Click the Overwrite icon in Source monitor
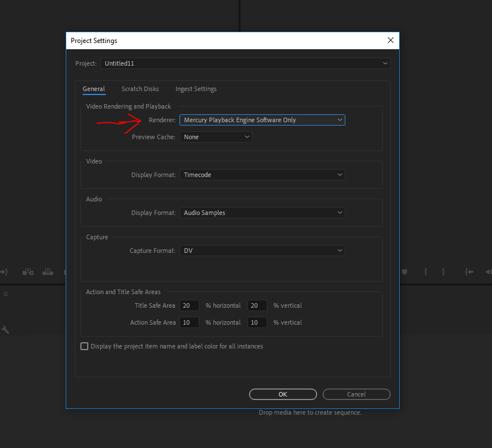The height and width of the screenshot is (448, 492). coord(48,272)
